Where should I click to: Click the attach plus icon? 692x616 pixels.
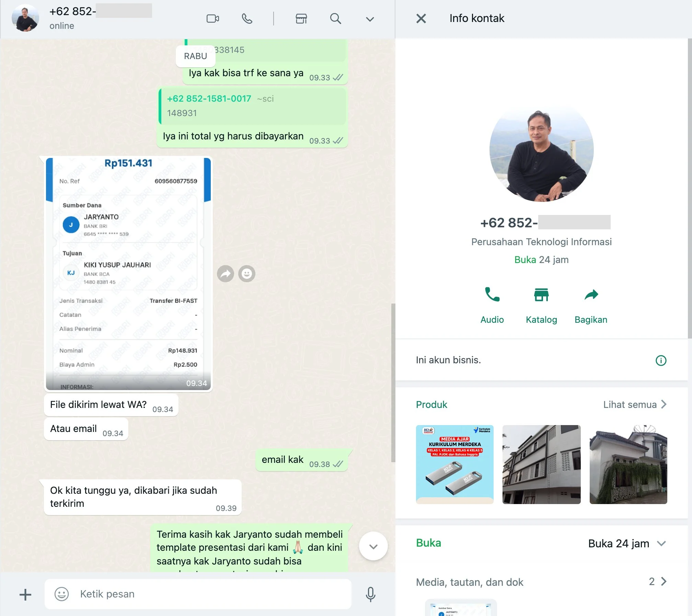click(x=25, y=594)
